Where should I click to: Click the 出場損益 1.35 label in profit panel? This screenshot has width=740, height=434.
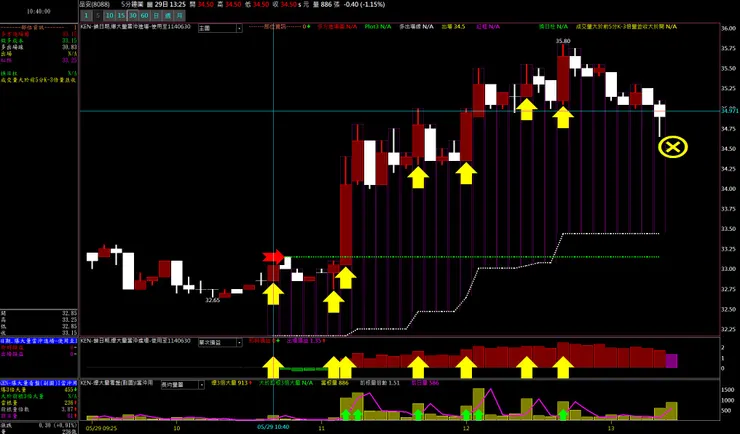[x=305, y=341]
